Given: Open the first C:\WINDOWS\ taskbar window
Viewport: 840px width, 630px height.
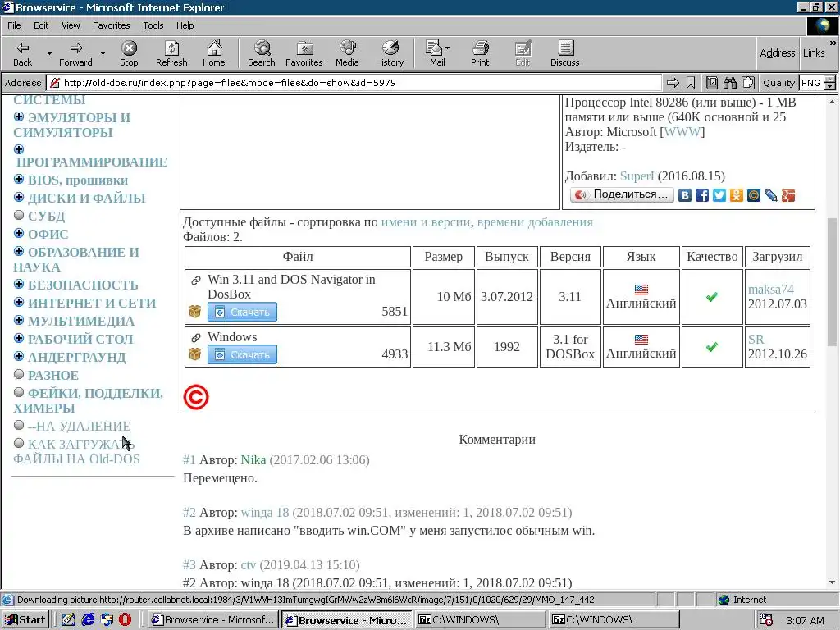Looking at the screenshot, I should coord(479,620).
